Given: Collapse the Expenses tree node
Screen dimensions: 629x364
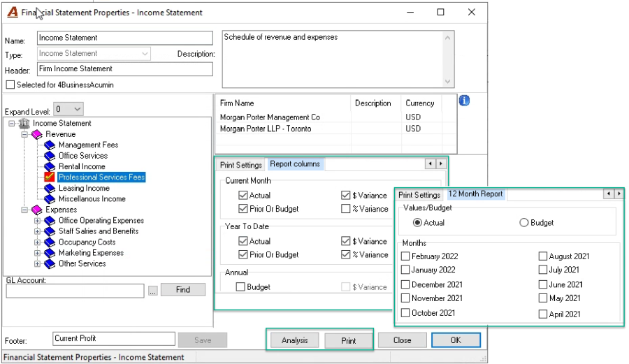Looking at the screenshot, I should coord(24,210).
